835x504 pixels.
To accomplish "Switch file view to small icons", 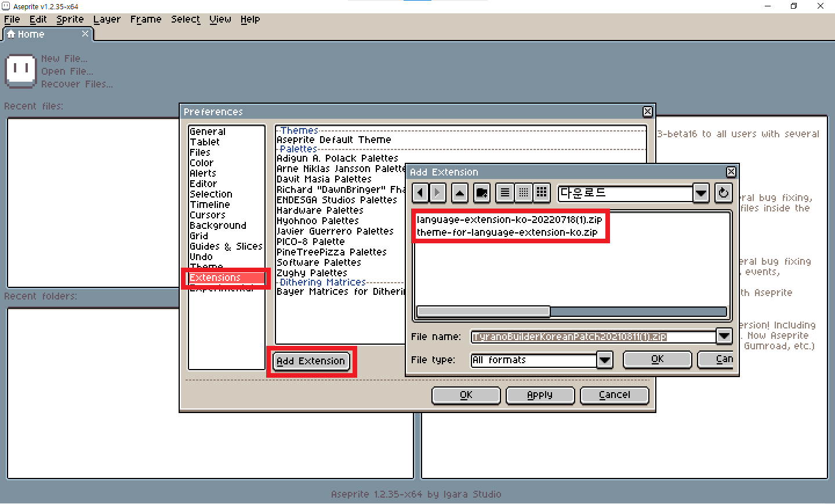I will point(524,193).
